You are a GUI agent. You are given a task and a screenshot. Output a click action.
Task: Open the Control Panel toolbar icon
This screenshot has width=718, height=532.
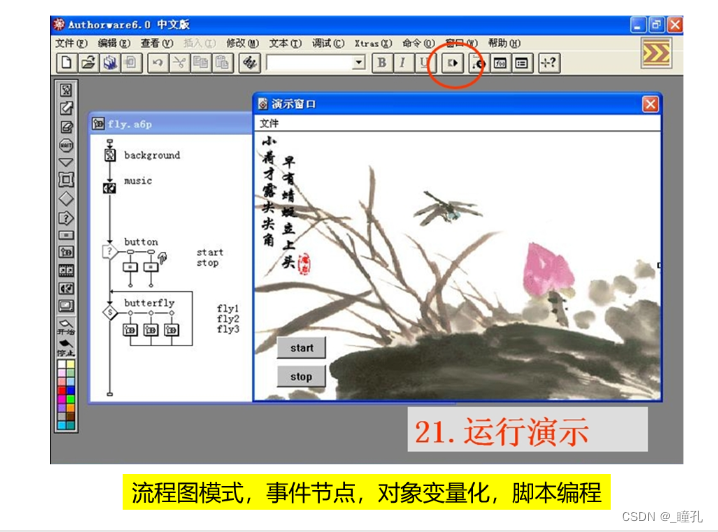479,63
